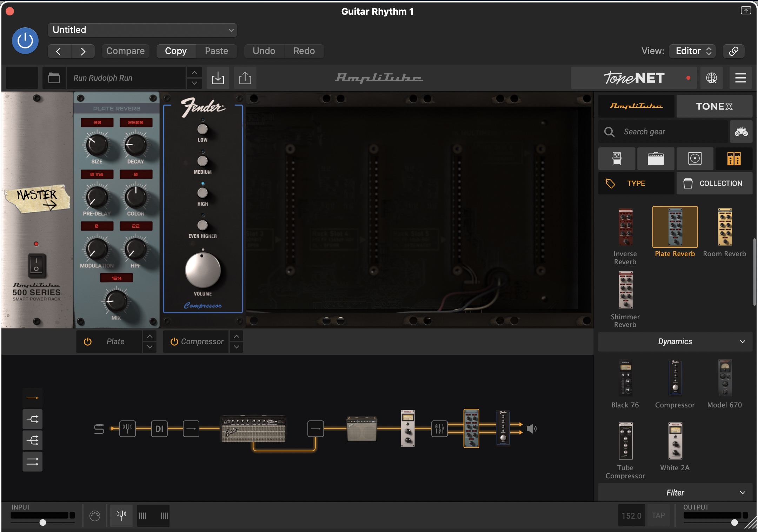Expand the Filter gear section
The height and width of the screenshot is (532, 758).
coord(675,492)
